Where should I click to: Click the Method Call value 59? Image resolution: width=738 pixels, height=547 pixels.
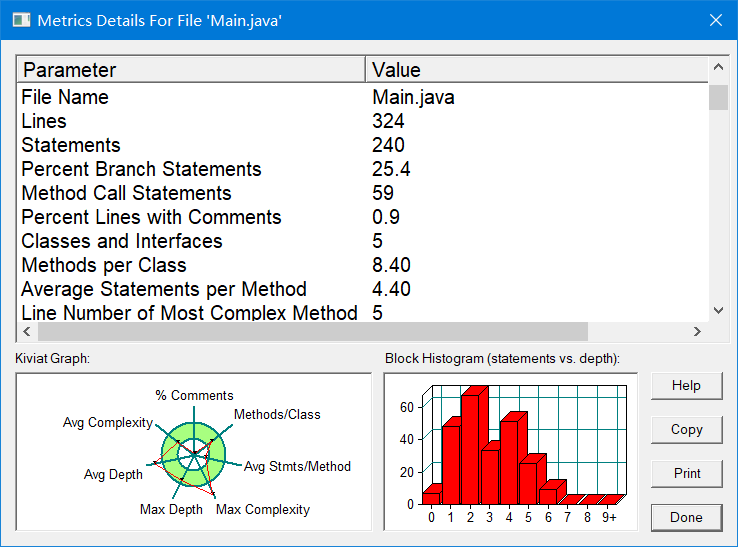[x=383, y=193]
